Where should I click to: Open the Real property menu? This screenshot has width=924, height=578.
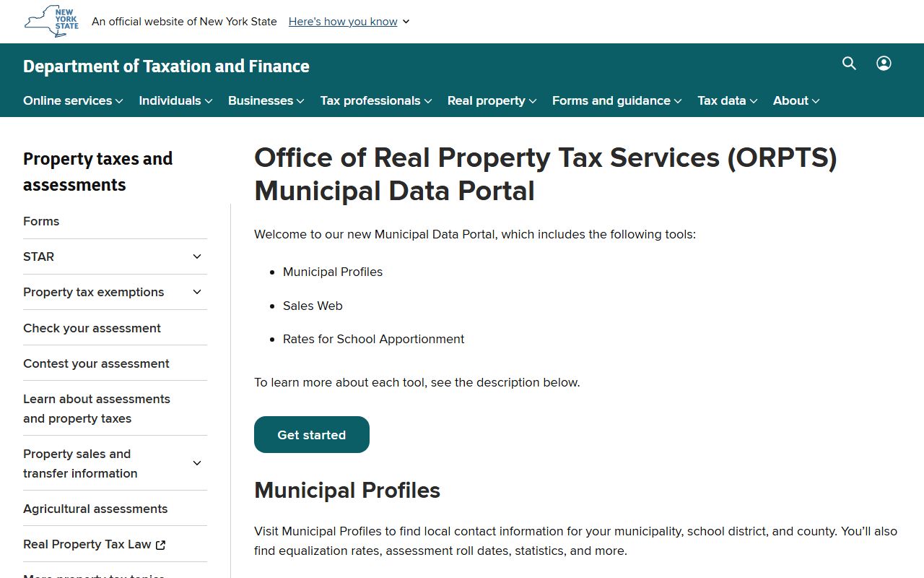point(492,100)
